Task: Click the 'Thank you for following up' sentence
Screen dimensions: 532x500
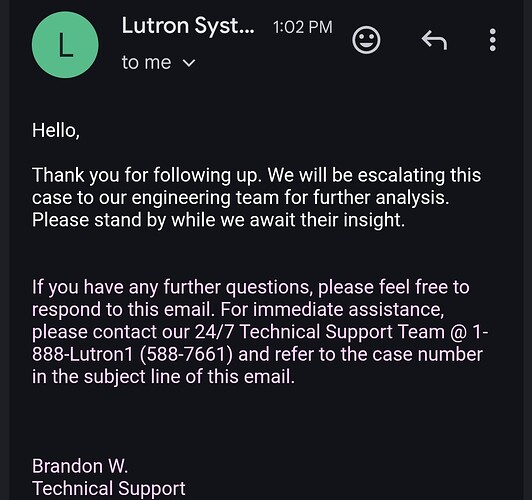Action: (x=147, y=175)
